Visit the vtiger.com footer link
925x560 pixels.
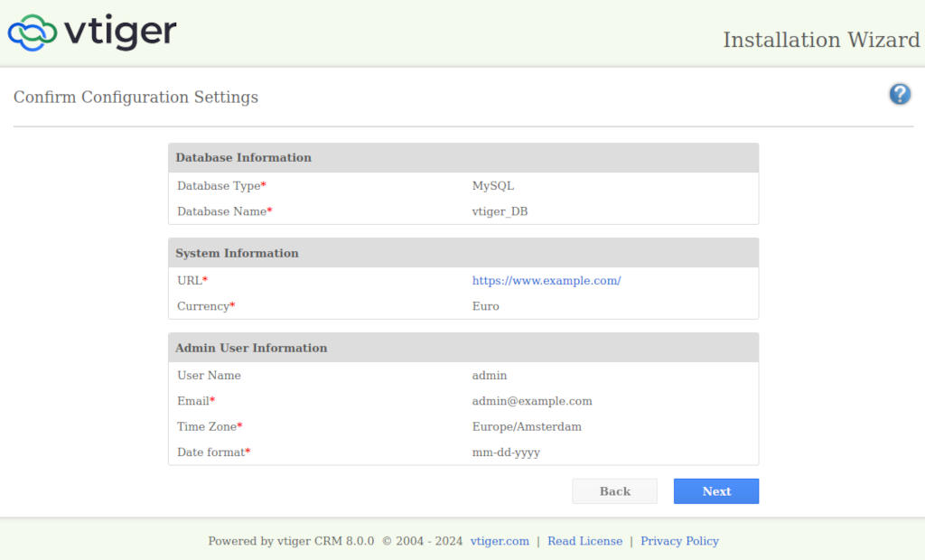coord(500,541)
